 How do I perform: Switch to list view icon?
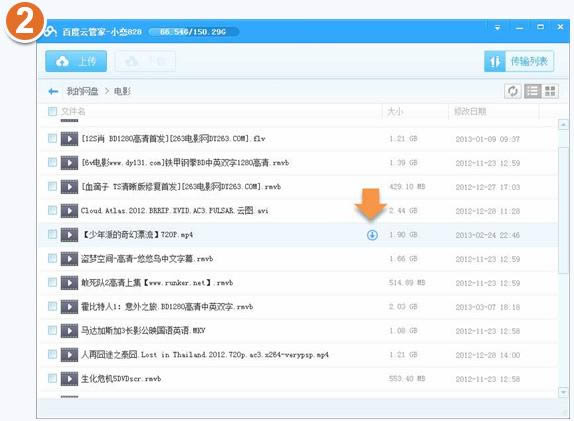(533, 91)
